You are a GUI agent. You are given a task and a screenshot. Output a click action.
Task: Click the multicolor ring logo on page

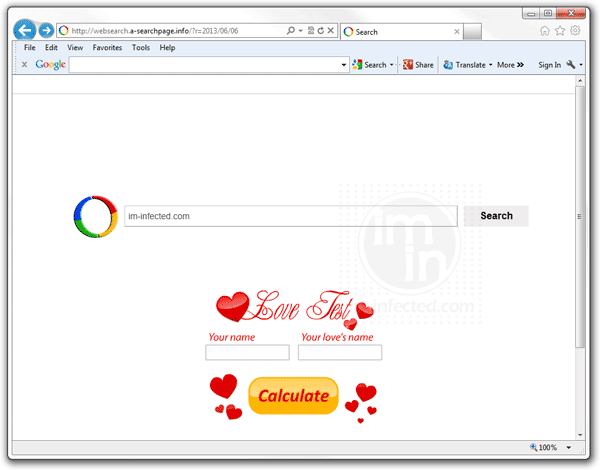point(96,217)
